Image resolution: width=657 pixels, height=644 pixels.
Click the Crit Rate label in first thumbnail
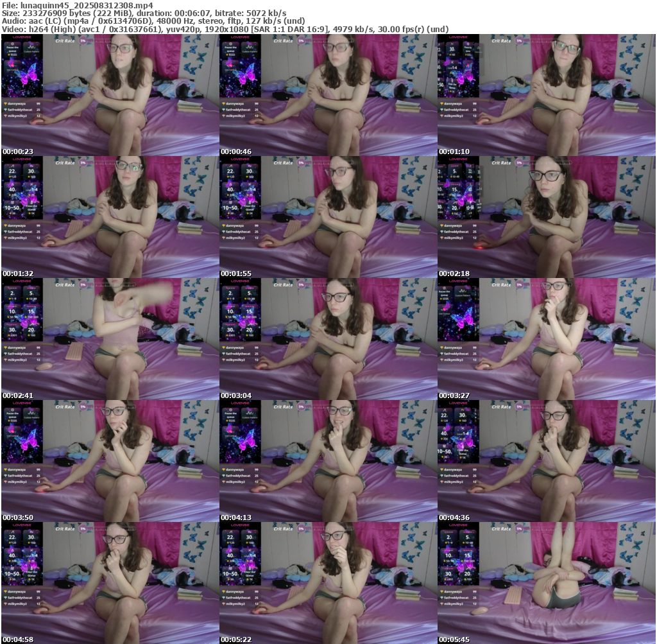[x=65, y=40]
